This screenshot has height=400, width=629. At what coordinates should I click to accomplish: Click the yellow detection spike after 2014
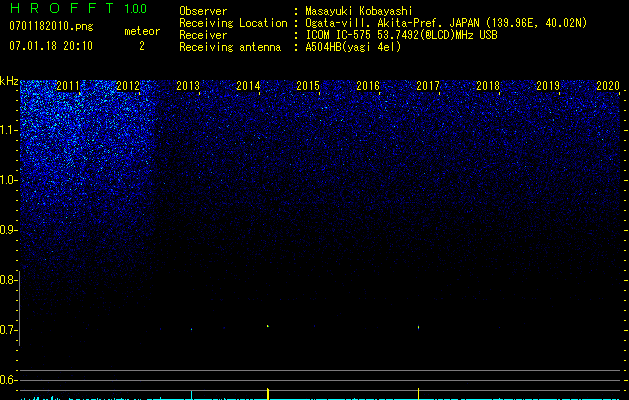[268, 394]
